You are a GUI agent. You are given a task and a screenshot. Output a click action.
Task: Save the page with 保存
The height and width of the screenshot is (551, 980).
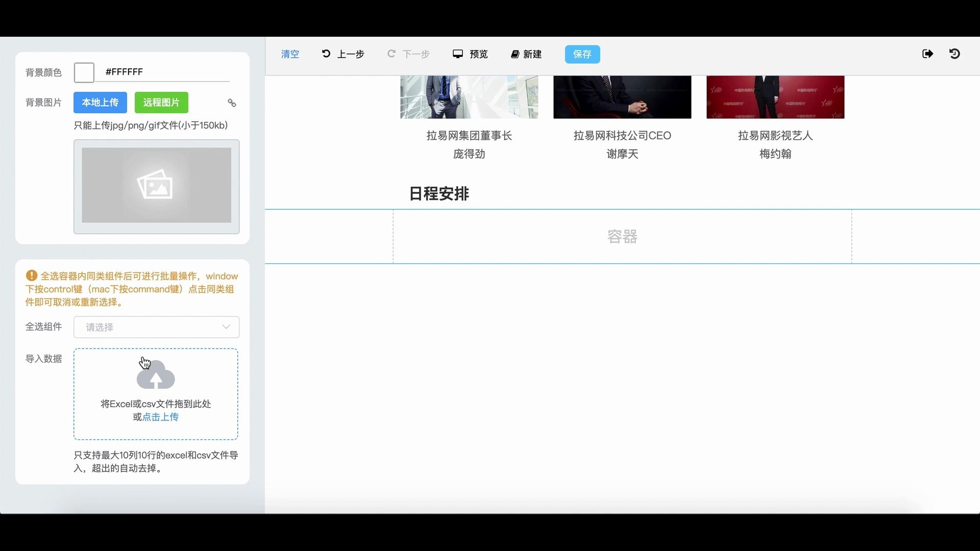pos(582,54)
